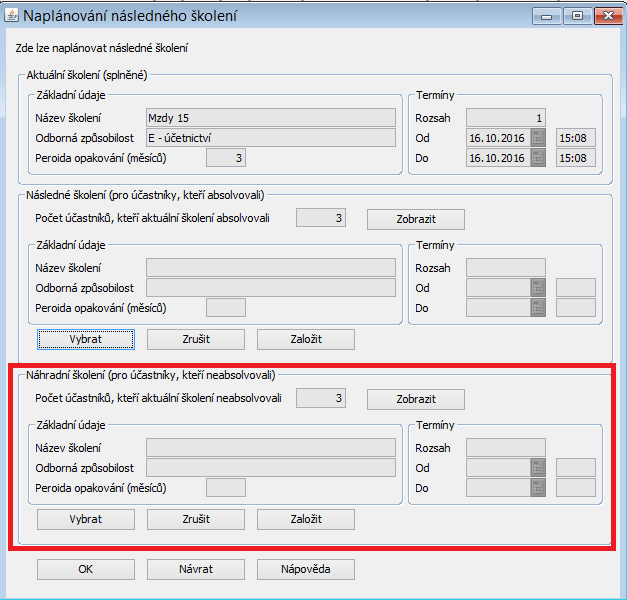Confirm the dialog with the OK button
The height and width of the screenshot is (600, 627).
85,569
